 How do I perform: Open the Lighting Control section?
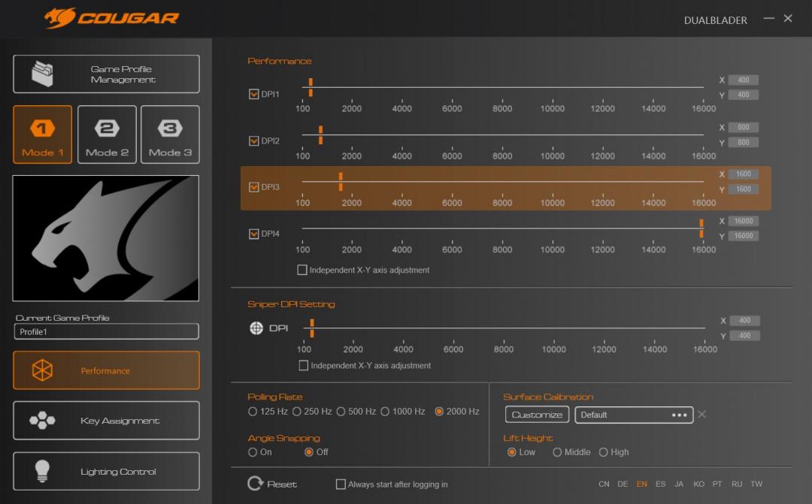pos(106,472)
